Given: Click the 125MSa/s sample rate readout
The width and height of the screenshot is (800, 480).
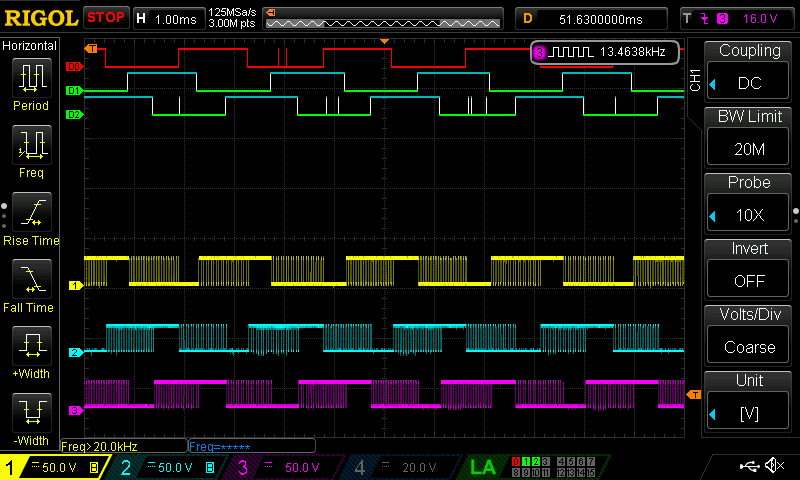Looking at the screenshot, I should [x=232, y=12].
